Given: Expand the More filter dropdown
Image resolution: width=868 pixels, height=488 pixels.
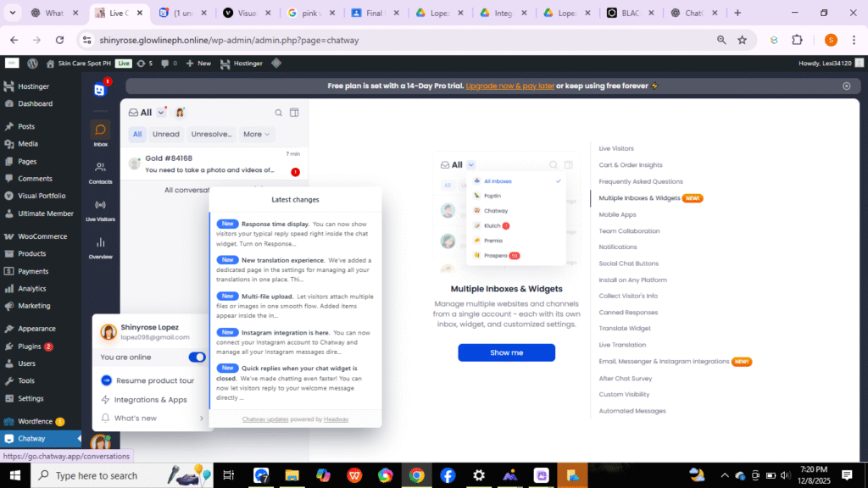Looking at the screenshot, I should 257,134.
